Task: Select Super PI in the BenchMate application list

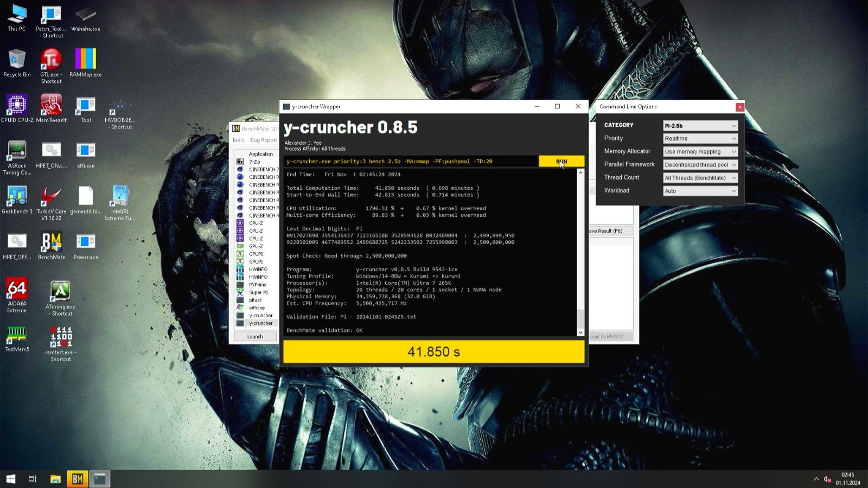Action: click(256, 292)
